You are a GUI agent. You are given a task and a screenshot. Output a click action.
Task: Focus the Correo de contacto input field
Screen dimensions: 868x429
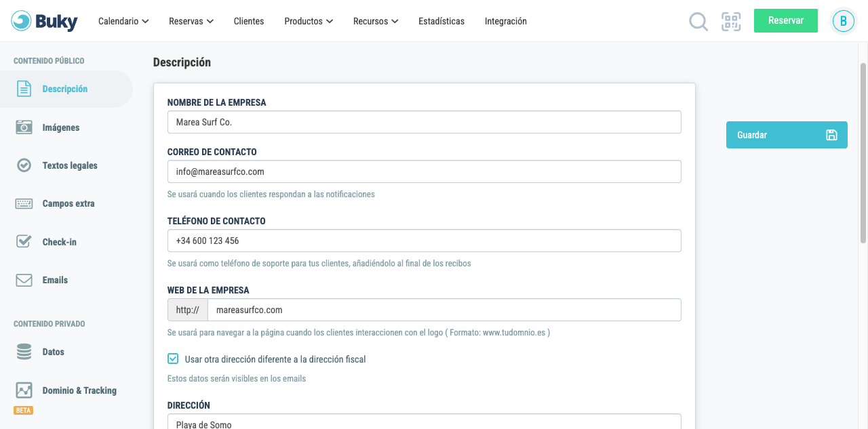click(x=425, y=171)
